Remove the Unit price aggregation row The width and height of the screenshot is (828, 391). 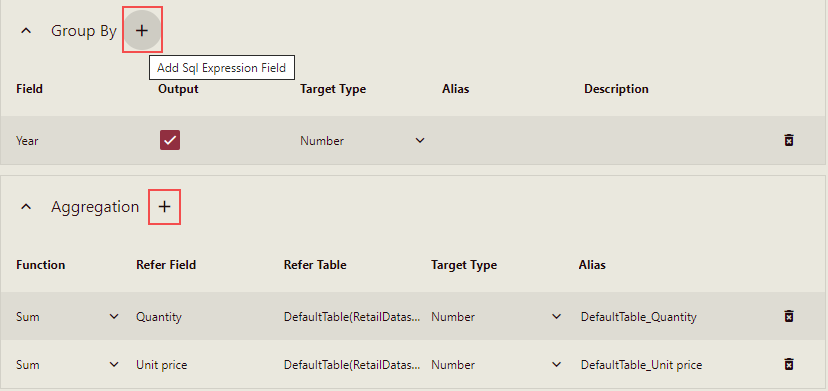[789, 365]
